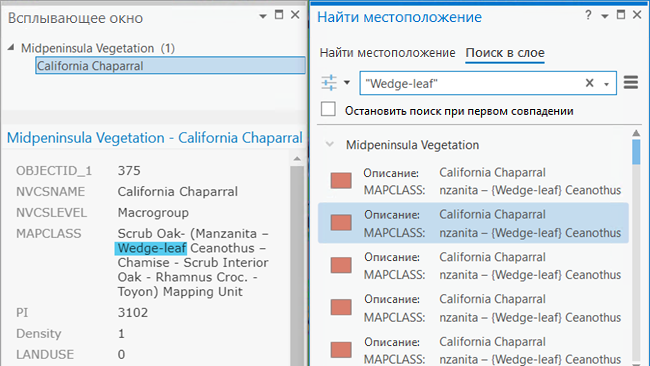Clear the "Wedge-leaf" search text
This screenshot has width=650, height=366.
(589, 83)
